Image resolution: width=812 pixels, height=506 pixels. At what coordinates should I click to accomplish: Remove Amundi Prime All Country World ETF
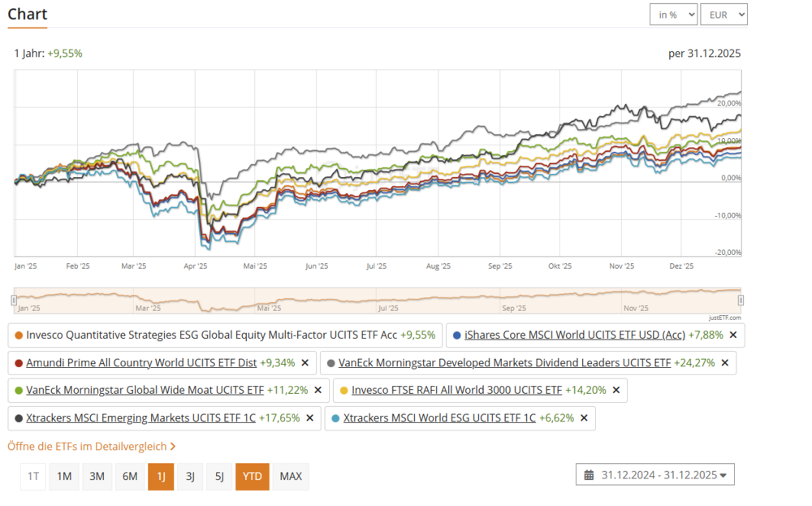point(304,363)
